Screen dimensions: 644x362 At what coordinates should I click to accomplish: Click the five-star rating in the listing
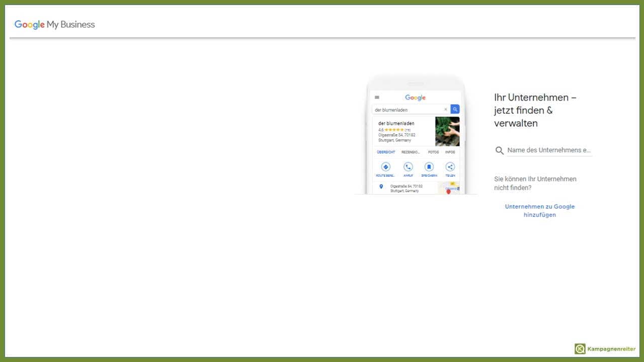point(394,130)
